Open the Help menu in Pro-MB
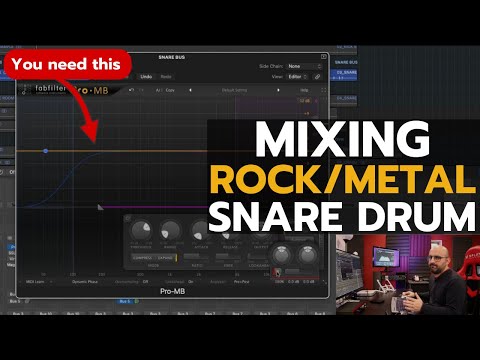 (x=304, y=90)
